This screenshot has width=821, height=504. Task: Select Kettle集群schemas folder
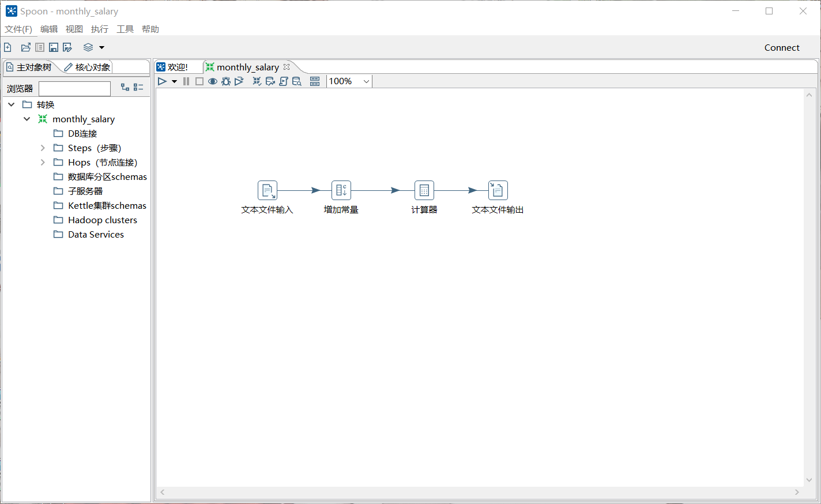coord(107,205)
